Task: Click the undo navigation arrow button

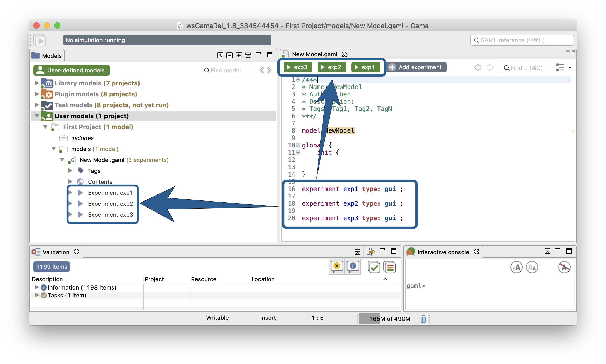Action: [x=477, y=67]
